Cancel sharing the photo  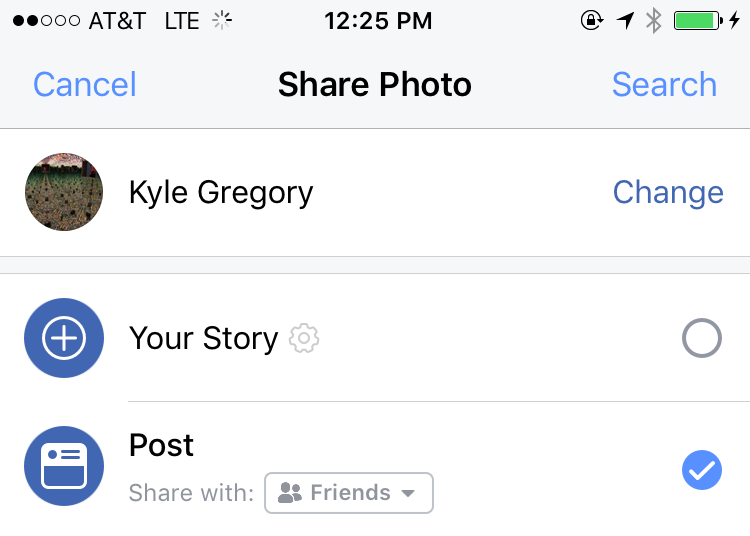(84, 85)
